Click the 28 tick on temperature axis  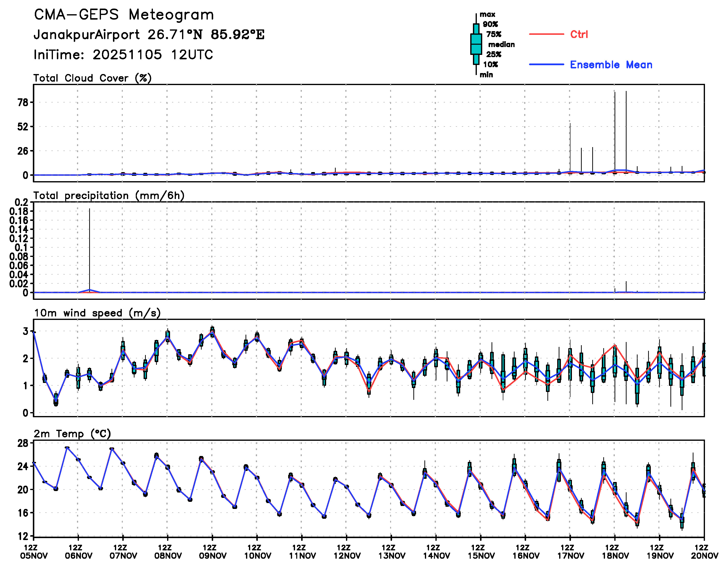point(23,443)
